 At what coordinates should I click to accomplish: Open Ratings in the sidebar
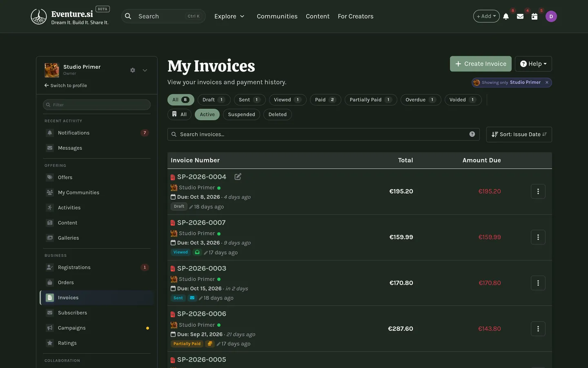[x=97, y=343]
